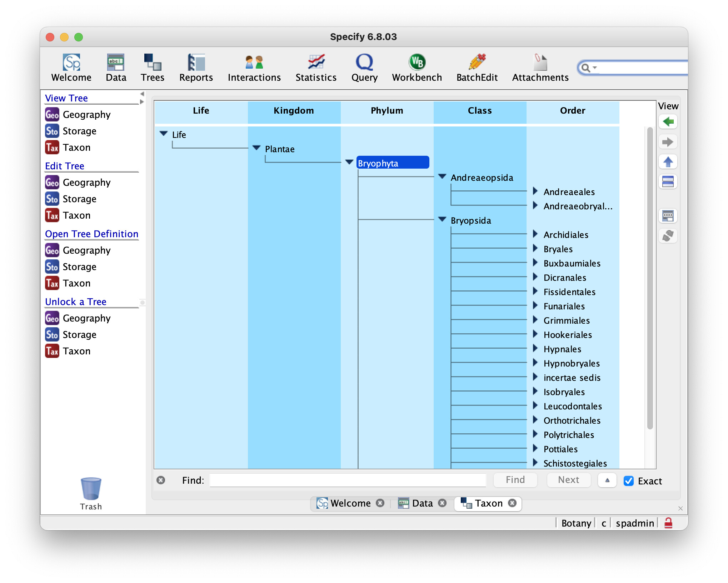Open the Attachments toolbar icon

click(540, 68)
